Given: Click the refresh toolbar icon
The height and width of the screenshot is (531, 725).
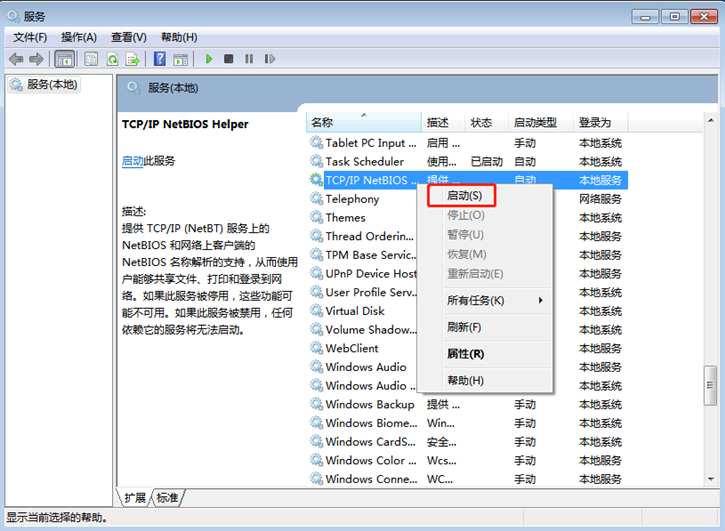Looking at the screenshot, I should pos(112,59).
